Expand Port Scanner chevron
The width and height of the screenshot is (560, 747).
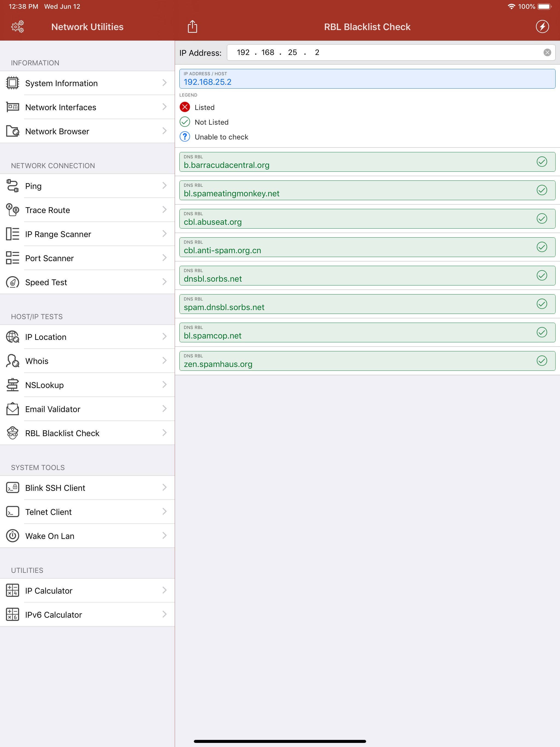click(x=165, y=258)
